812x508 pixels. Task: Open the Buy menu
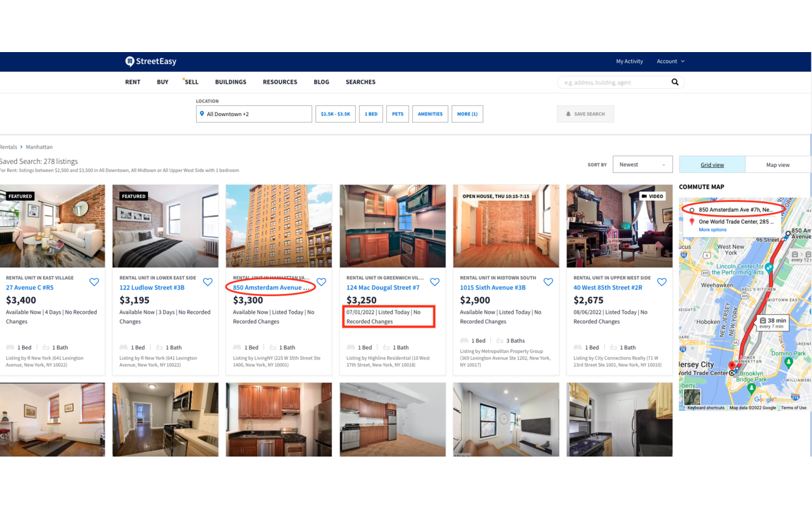[x=163, y=82]
